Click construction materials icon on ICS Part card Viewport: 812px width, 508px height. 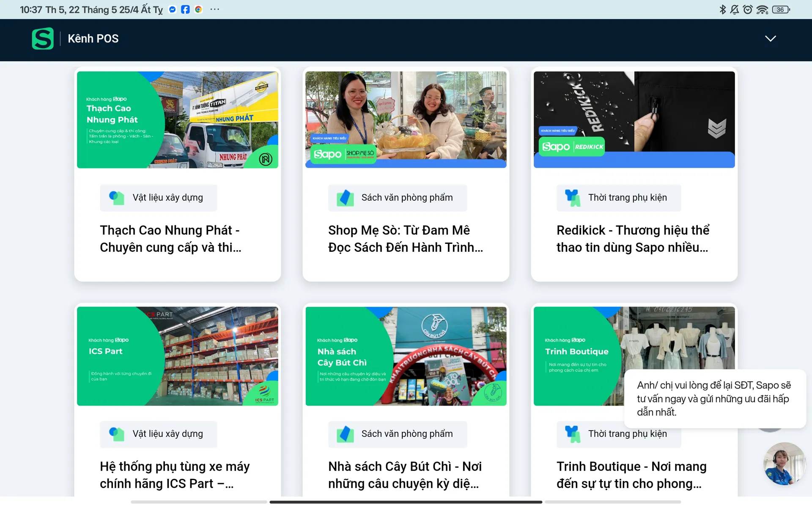tap(117, 434)
